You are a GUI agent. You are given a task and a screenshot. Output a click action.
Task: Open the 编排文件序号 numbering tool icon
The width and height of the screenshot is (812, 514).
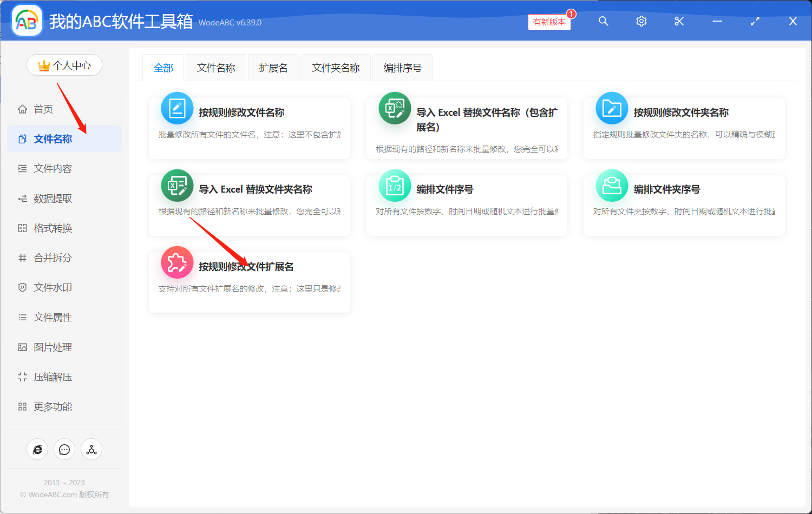click(394, 185)
